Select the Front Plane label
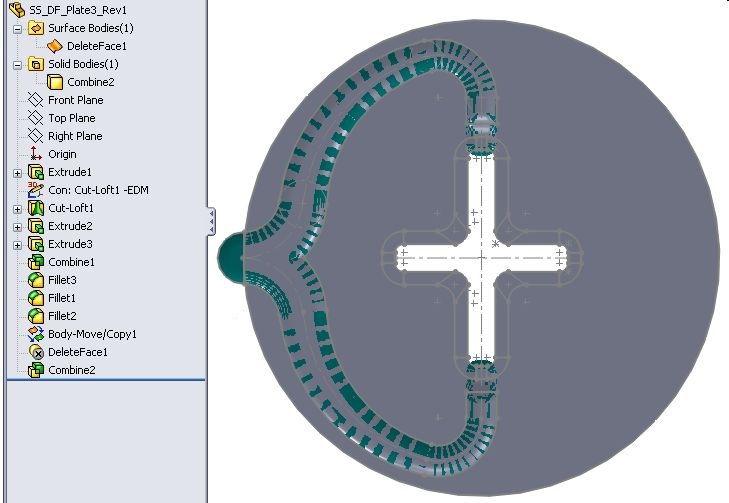Viewport: 729px width, 503px height. (76, 100)
